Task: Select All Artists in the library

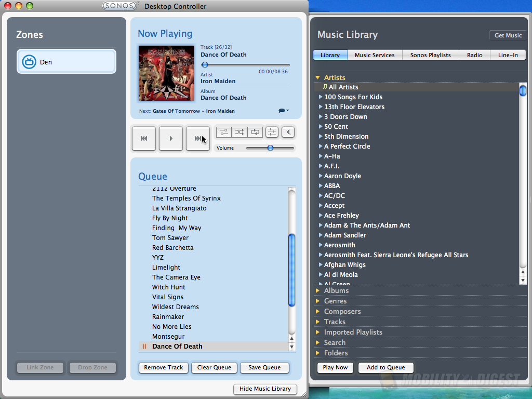Action: tap(417, 87)
